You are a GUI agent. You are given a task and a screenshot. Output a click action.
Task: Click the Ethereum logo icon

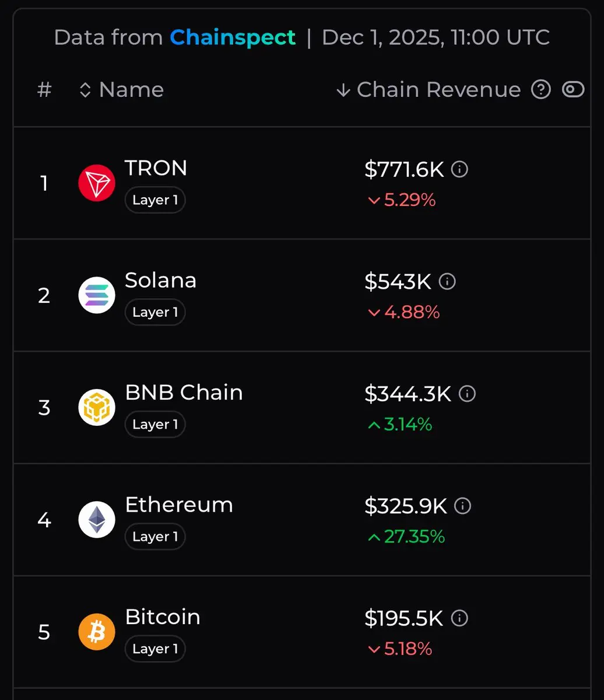(x=97, y=520)
